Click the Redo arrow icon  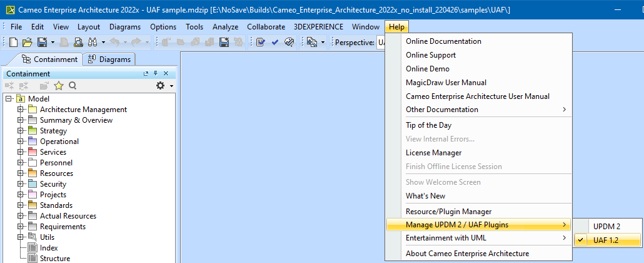click(x=136, y=42)
